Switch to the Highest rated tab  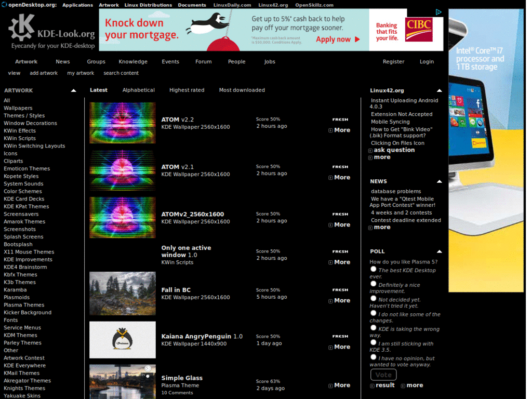coord(187,90)
